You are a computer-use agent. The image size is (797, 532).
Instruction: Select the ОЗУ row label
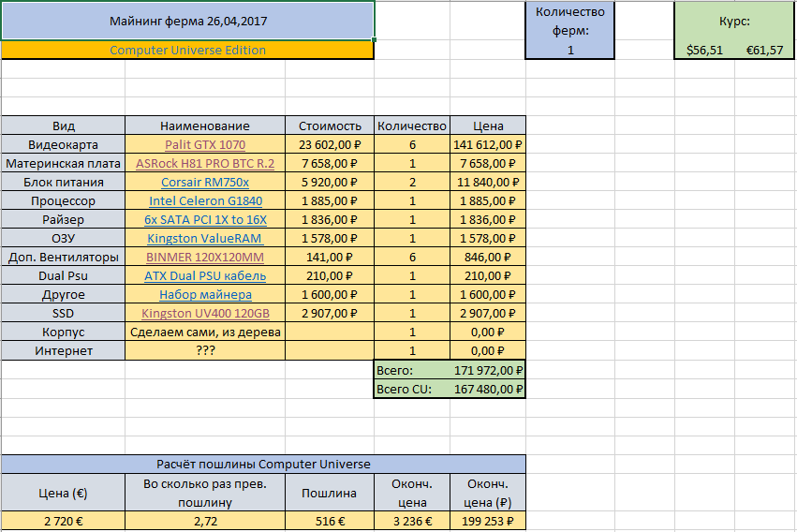tap(63, 239)
